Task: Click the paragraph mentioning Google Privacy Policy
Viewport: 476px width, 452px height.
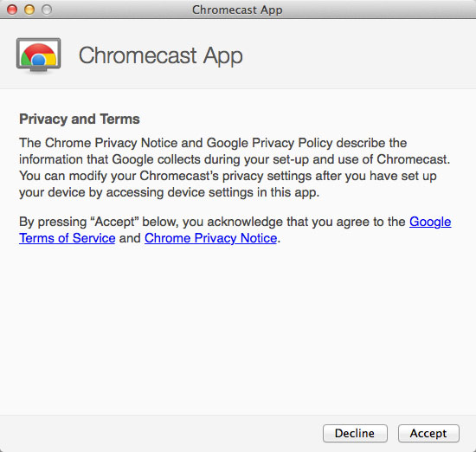Action: 235,168
